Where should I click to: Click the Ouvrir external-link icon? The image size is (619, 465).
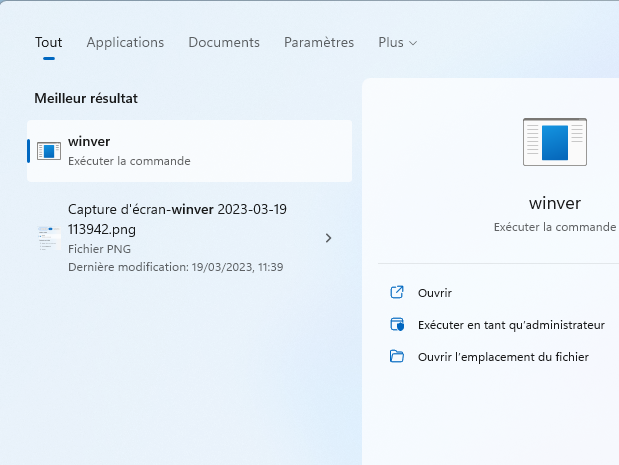(397, 292)
